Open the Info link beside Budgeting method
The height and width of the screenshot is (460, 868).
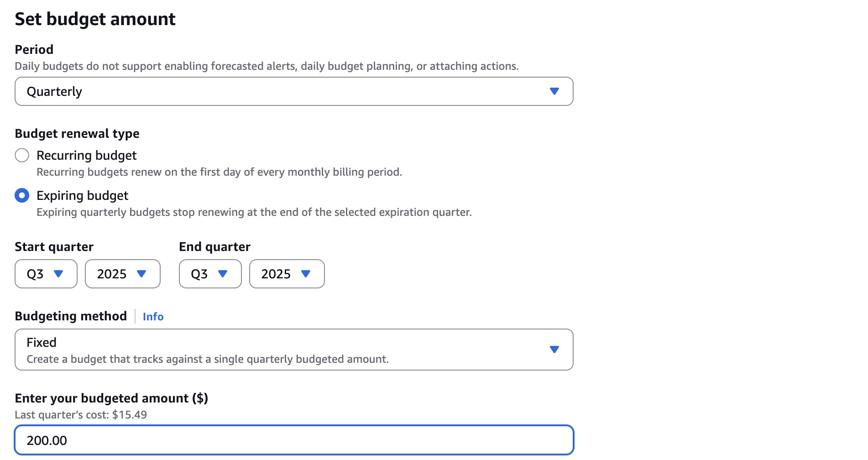click(x=153, y=317)
